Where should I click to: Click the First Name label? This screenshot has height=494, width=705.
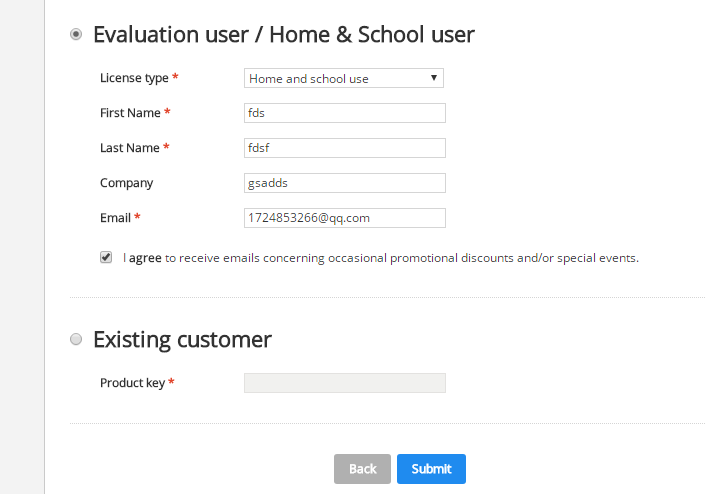(x=130, y=113)
